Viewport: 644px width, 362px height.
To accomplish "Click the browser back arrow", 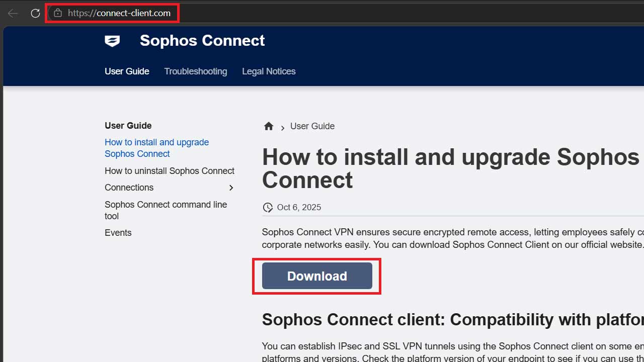I will [13, 13].
